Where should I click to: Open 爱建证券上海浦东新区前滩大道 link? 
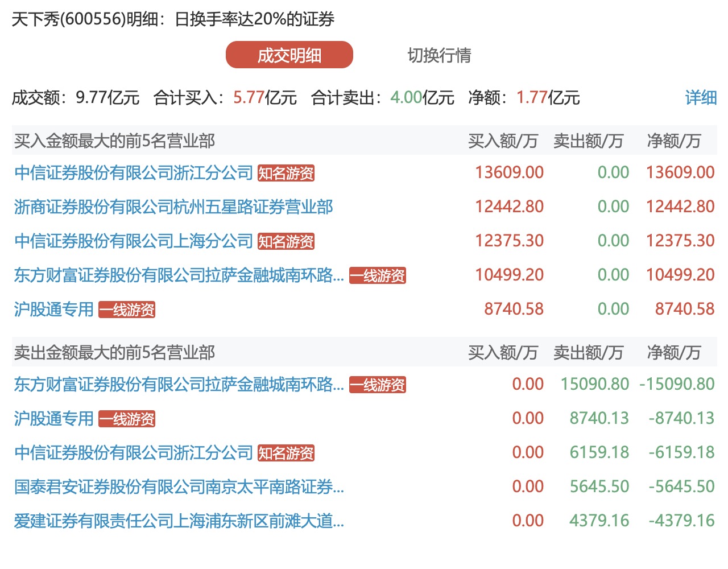pyautogui.click(x=179, y=521)
